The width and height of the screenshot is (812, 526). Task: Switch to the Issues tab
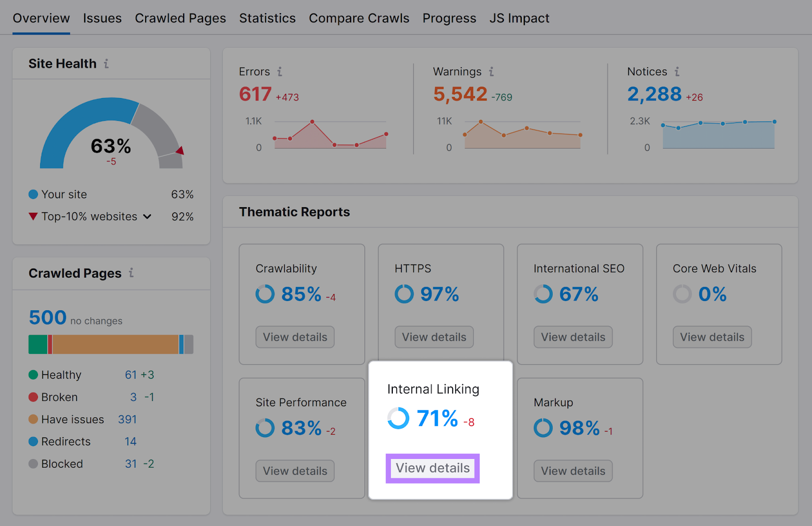point(102,18)
